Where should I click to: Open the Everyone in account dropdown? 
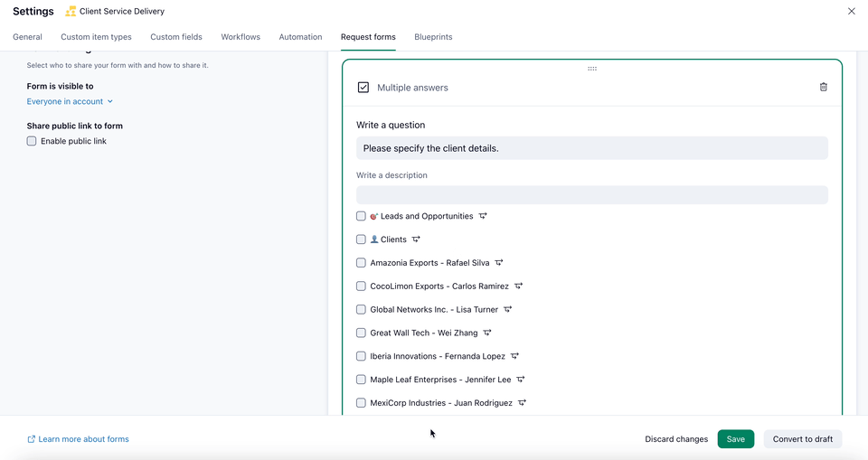coord(70,102)
